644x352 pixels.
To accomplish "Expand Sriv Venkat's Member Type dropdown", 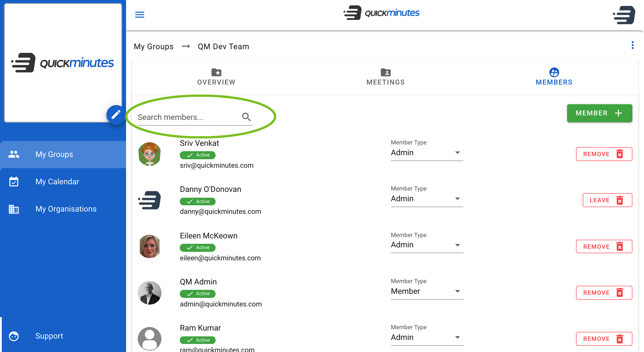I will click(427, 153).
